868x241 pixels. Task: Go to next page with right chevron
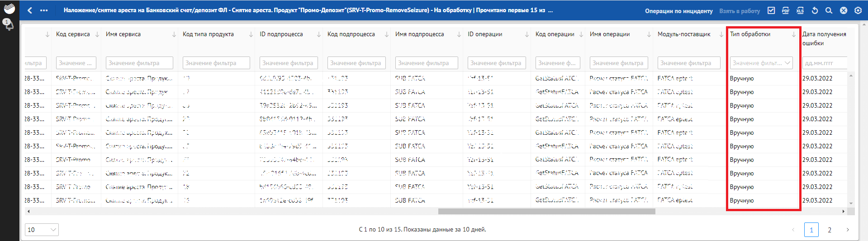(847, 230)
